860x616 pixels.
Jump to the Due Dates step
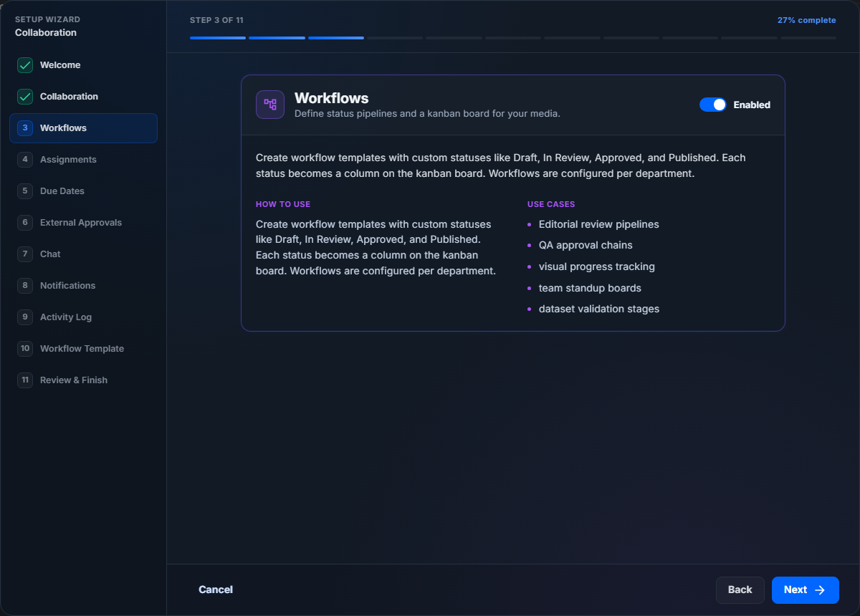83,191
